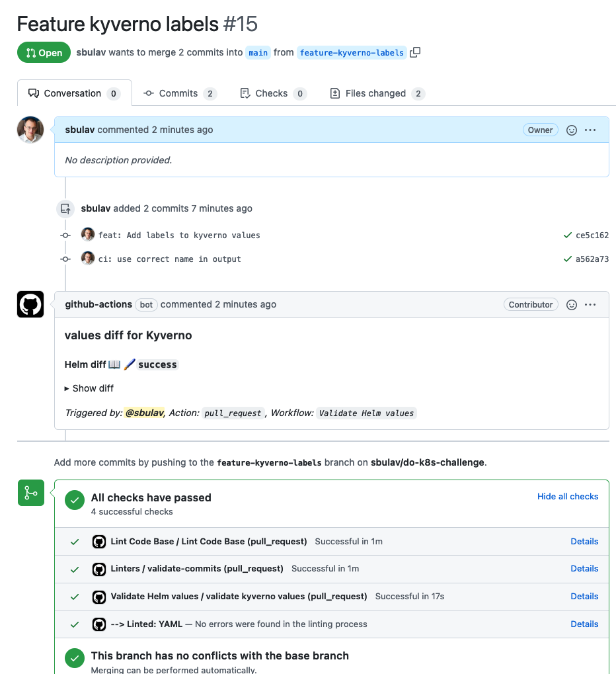Open sbulav's avatar next to first comment
The width and height of the screenshot is (616, 674).
[x=30, y=130]
